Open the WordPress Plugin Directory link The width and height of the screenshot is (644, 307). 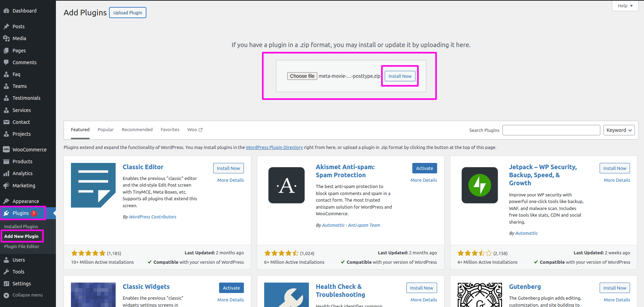tap(274, 148)
